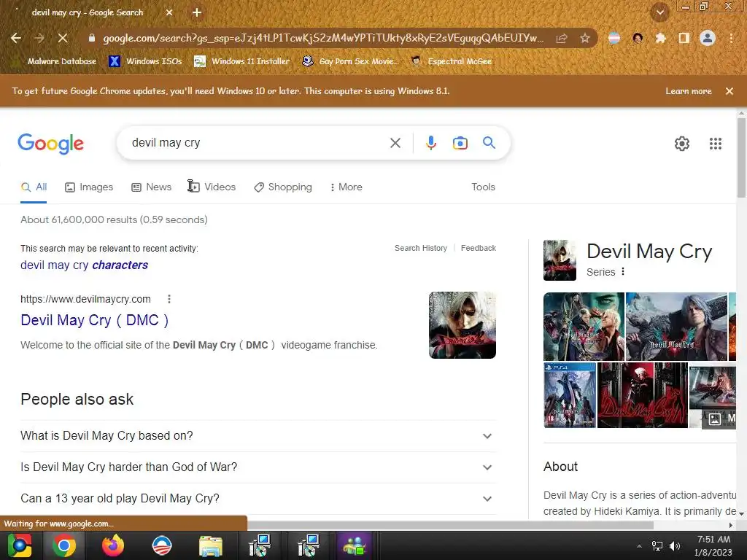
Task: View the PS4 cover image in knowledge panel
Action: [x=570, y=395]
